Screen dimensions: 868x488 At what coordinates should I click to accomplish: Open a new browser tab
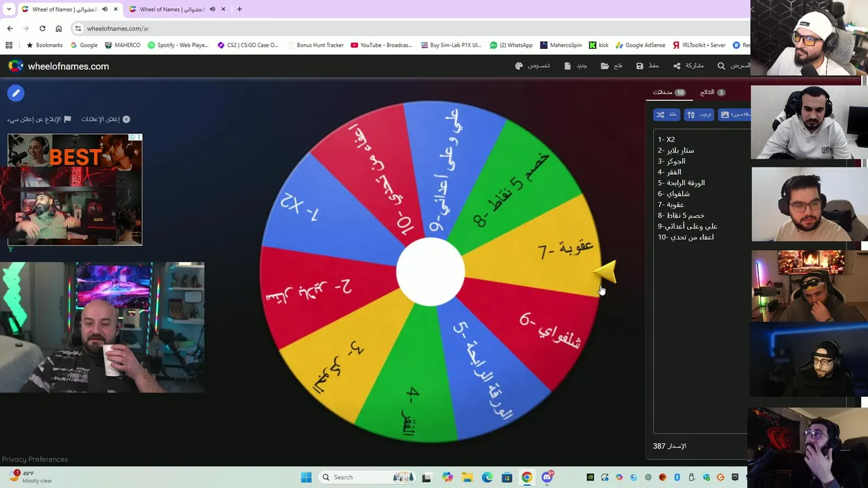click(x=239, y=9)
